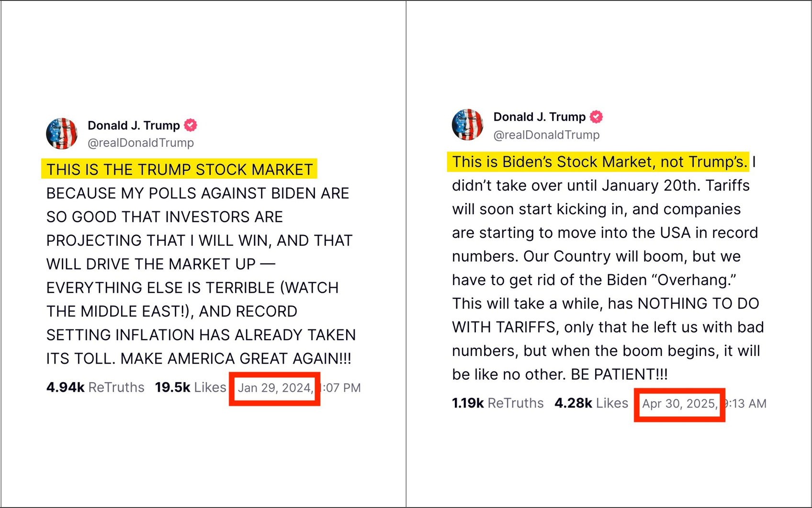
Task: Click the right post's profile avatar
Action: pos(468,125)
